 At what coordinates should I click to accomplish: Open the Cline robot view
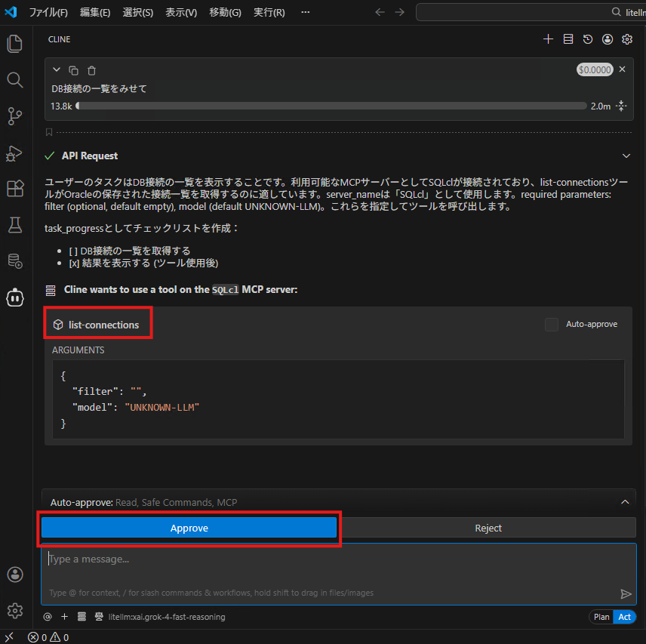point(15,297)
